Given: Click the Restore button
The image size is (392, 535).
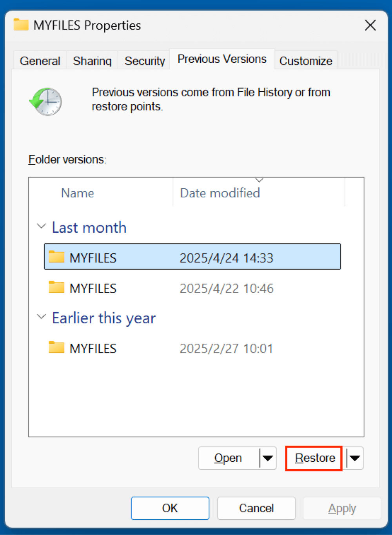Looking at the screenshot, I should [x=313, y=458].
